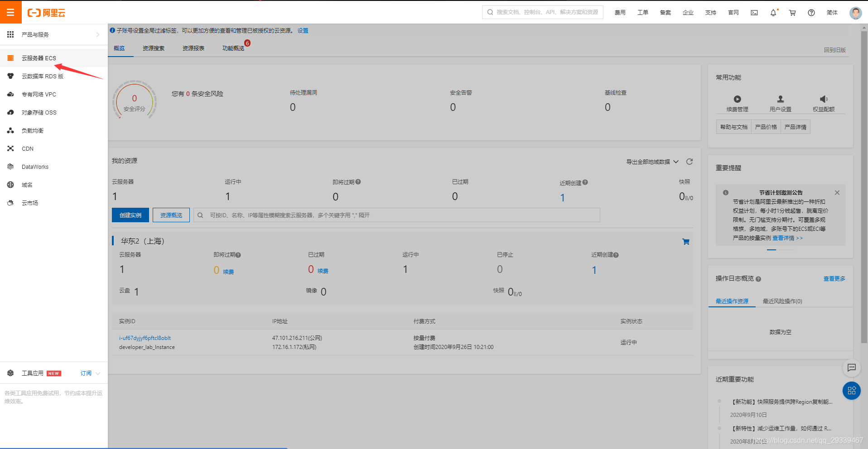Open 续费管理 in 常用功能
Image resolution: width=868 pixels, height=449 pixels.
737,104
